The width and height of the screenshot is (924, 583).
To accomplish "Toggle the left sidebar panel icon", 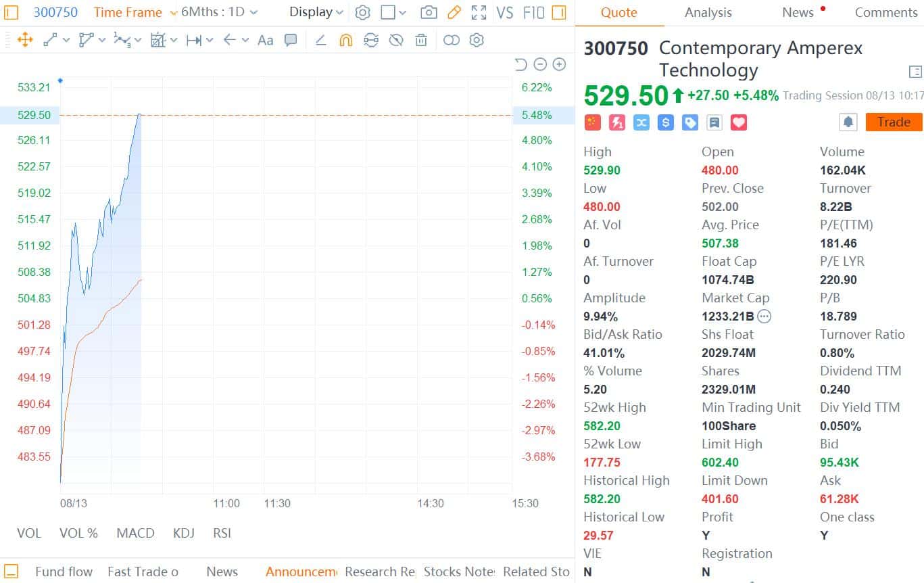I will [11, 12].
